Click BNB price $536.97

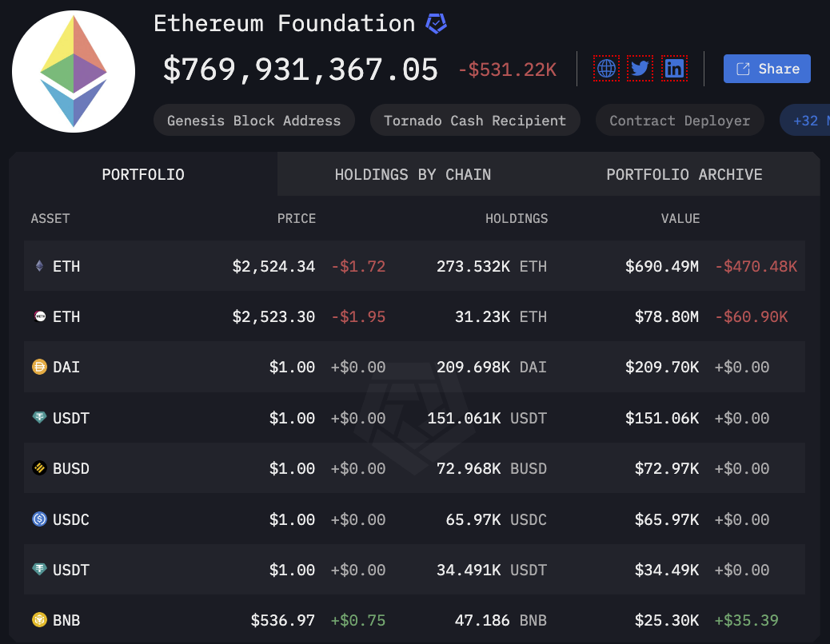283,620
